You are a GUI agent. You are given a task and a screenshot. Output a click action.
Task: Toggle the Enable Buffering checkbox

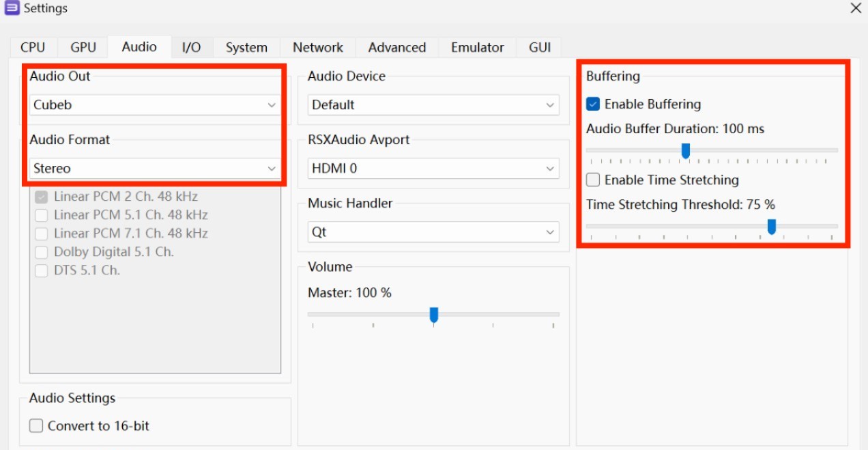tap(593, 104)
